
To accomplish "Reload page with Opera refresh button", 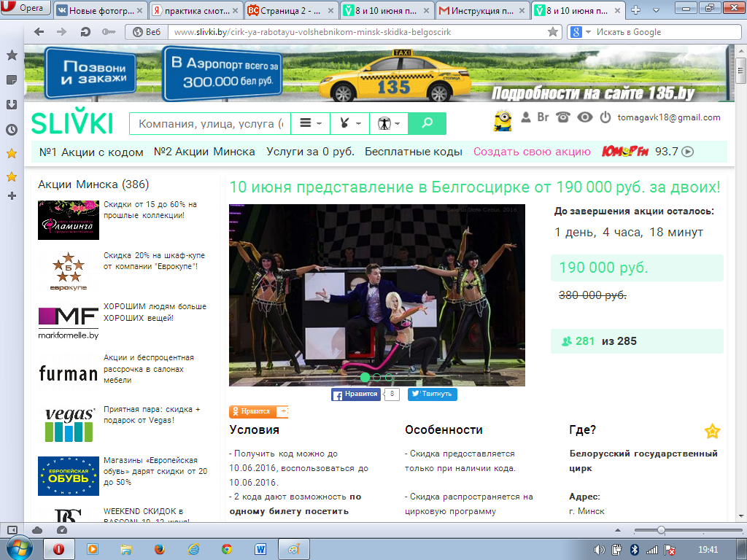I will tap(85, 32).
